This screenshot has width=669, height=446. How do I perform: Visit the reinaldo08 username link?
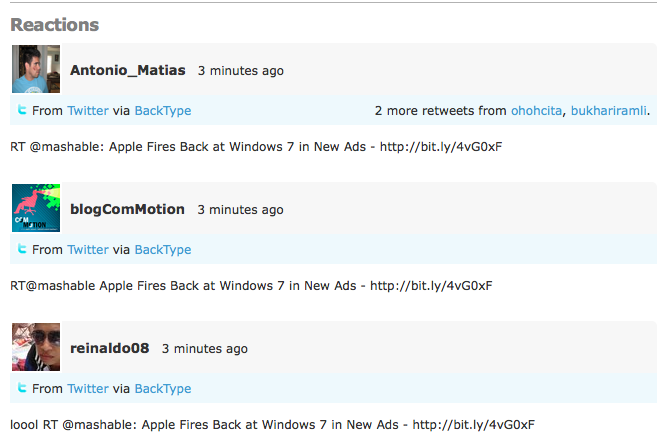[109, 349]
